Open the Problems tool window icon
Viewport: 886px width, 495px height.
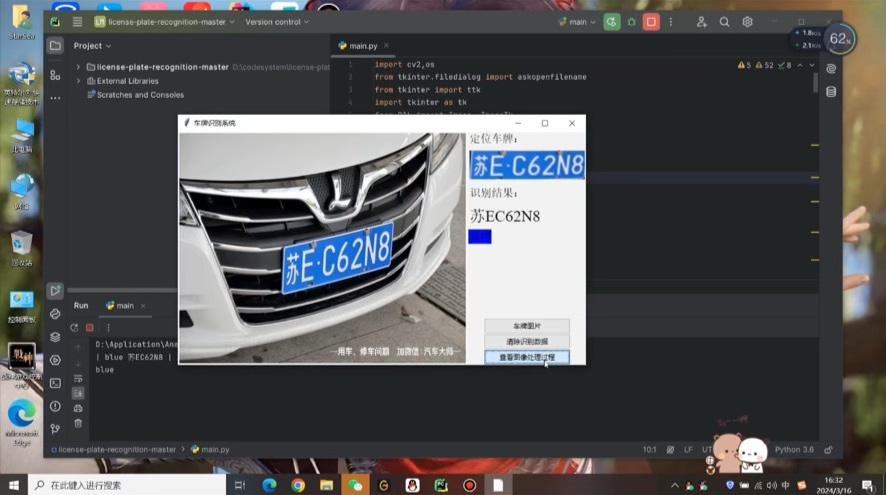(x=55, y=406)
